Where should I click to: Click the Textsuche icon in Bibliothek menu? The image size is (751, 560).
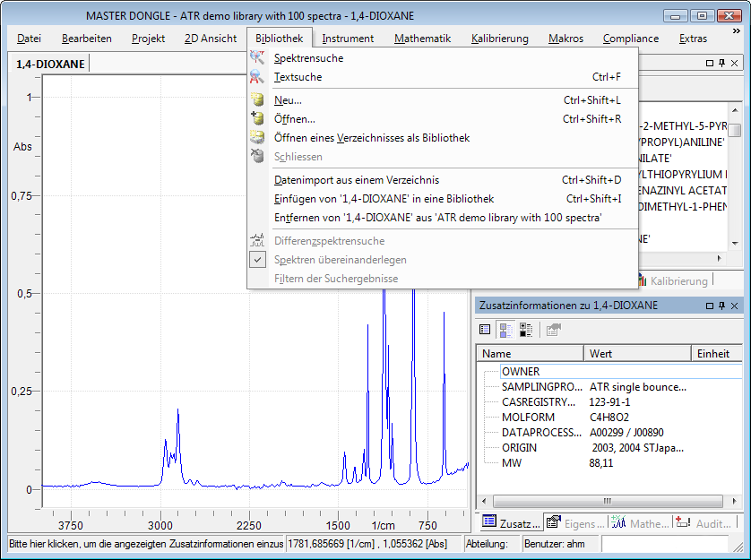click(257, 77)
